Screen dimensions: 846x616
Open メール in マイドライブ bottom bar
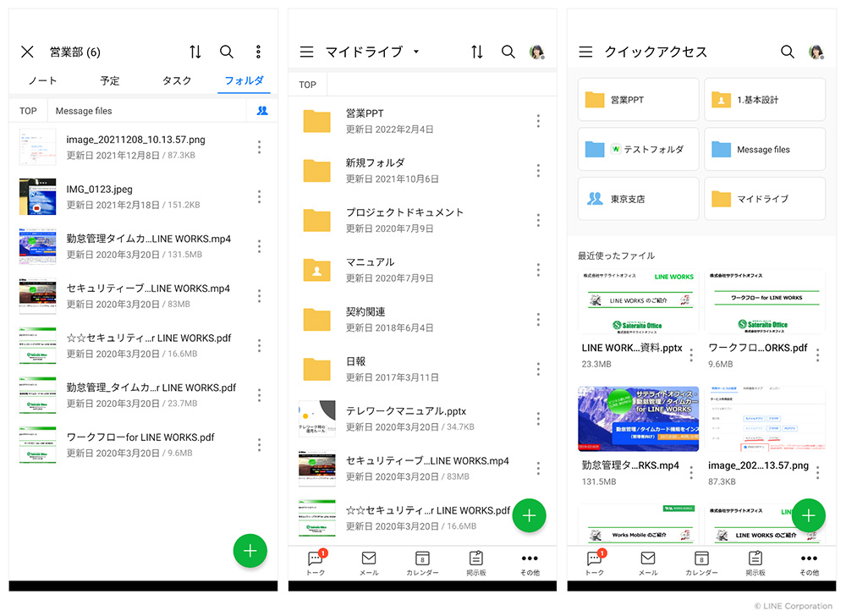click(x=369, y=564)
